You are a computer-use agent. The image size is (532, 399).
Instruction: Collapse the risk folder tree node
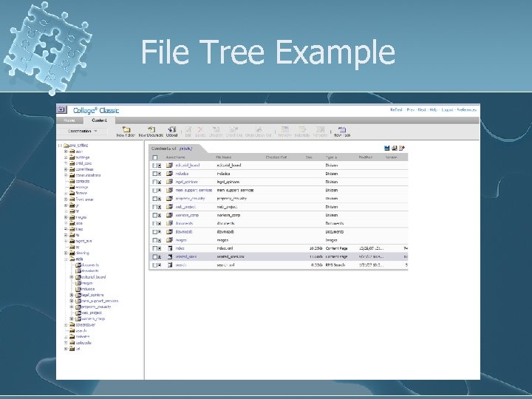tap(66, 259)
